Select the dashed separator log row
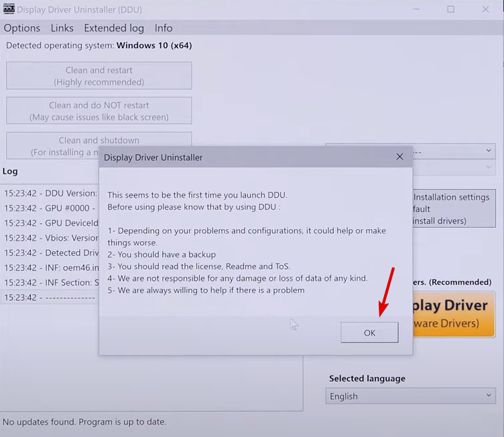The height and width of the screenshot is (437, 504). [50, 298]
